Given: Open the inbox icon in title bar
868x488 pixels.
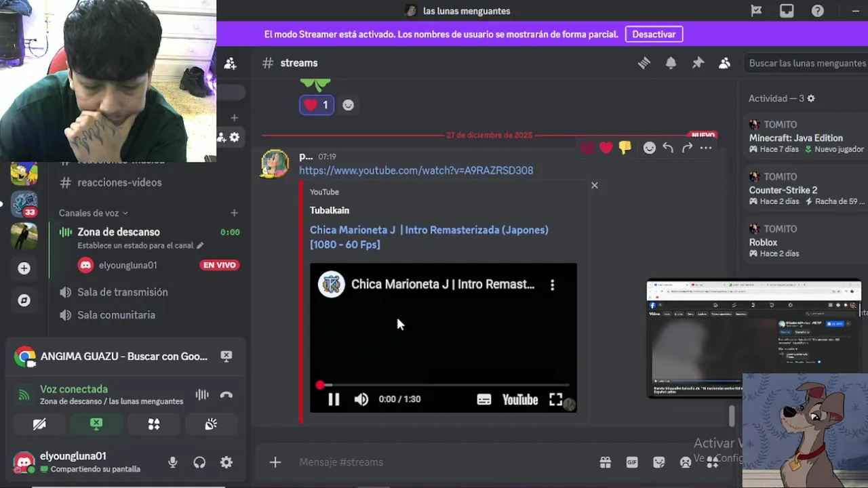Looking at the screenshot, I should [787, 11].
